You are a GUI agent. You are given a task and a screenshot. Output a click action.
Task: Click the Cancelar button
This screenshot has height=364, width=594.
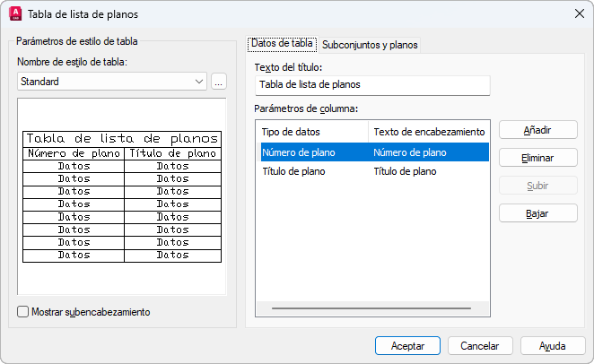tap(479, 345)
